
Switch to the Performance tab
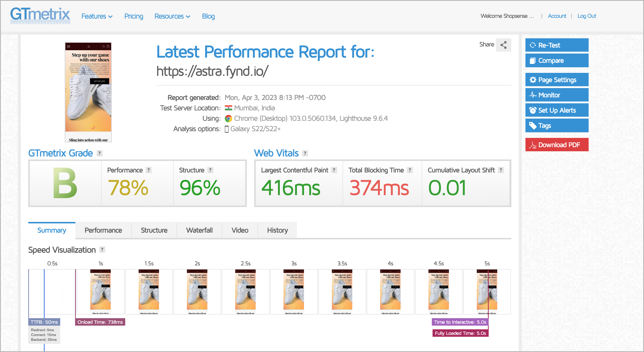coord(103,230)
